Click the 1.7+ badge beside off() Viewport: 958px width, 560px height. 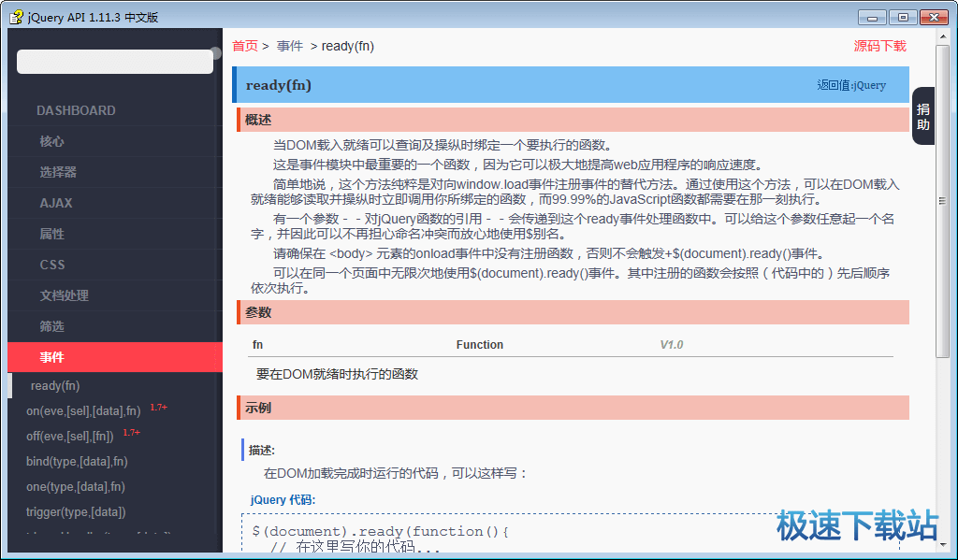(x=132, y=432)
